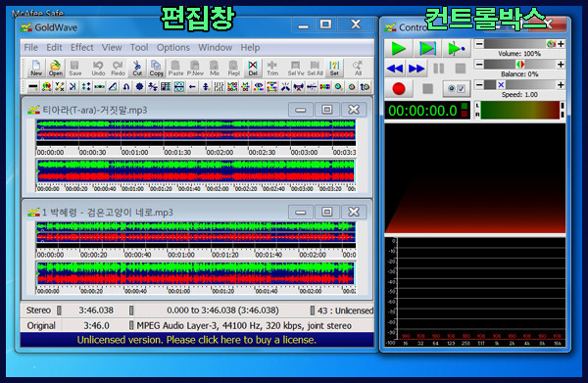This screenshot has width=588, height=383.
Task: Open the Effect menu
Action: coord(81,48)
